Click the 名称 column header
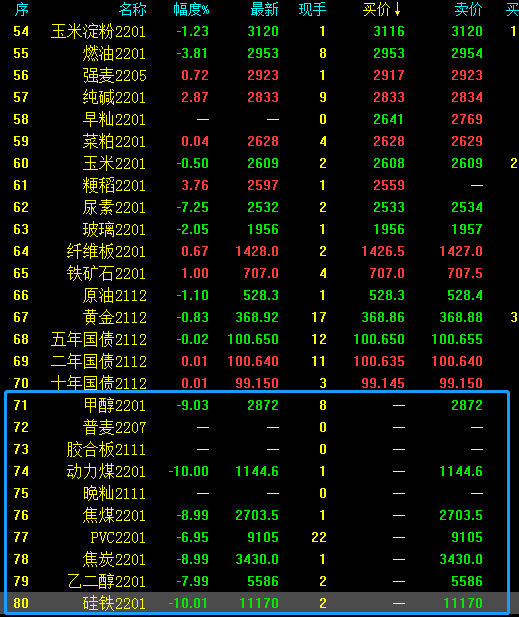This screenshot has width=519, height=617. tap(133, 9)
